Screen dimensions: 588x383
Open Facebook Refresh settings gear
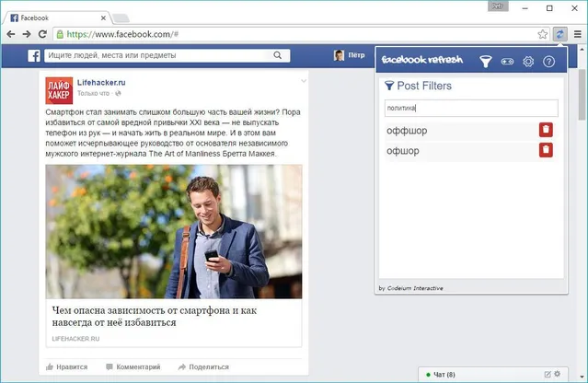(x=528, y=62)
